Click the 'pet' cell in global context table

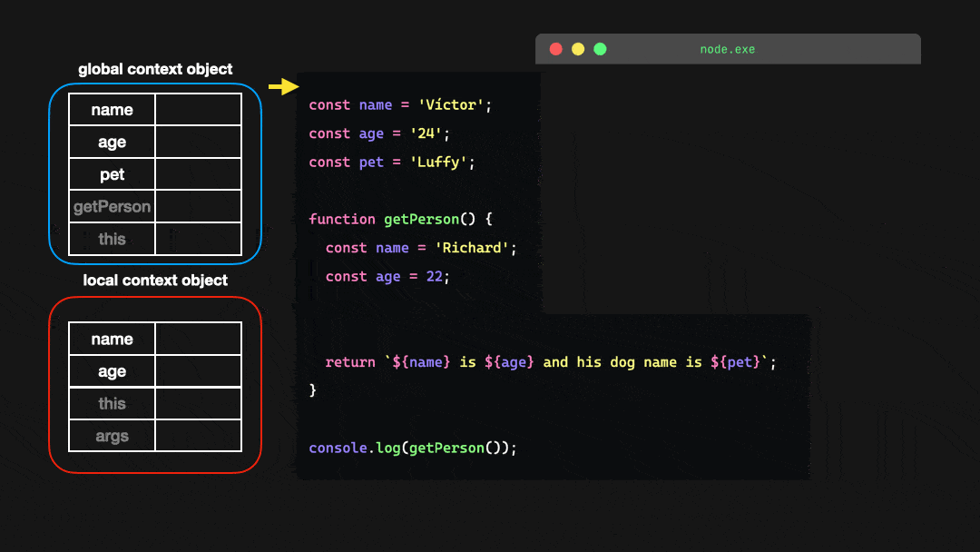pyautogui.click(x=112, y=174)
